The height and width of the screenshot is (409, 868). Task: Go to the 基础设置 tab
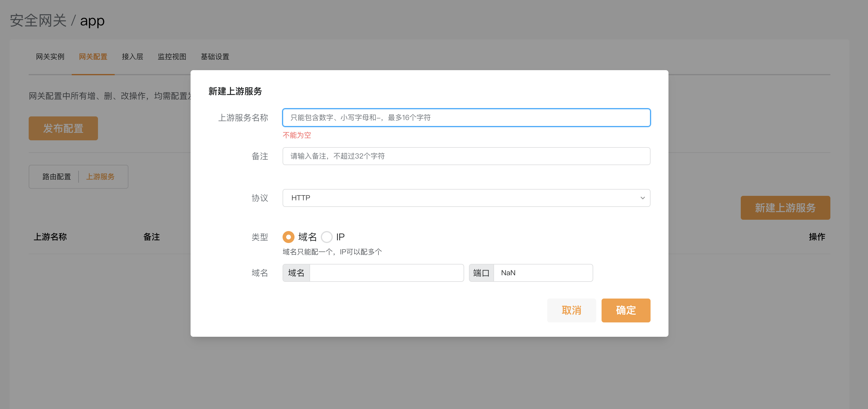click(x=215, y=57)
